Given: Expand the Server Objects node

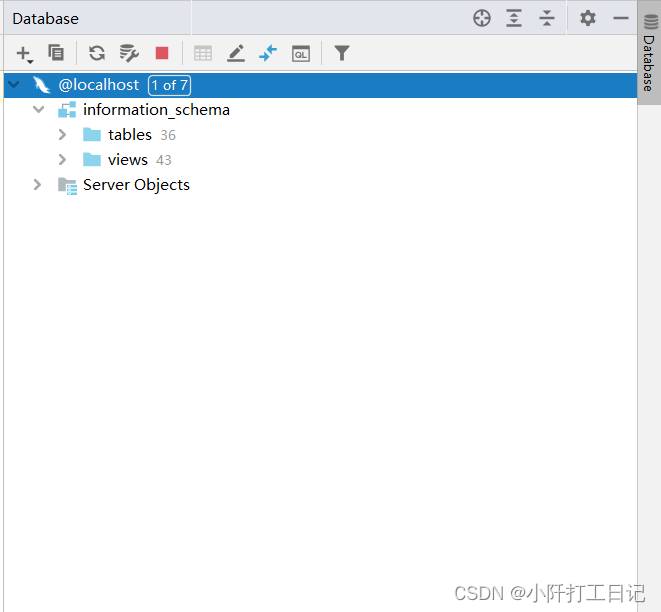Looking at the screenshot, I should pyautogui.click(x=38, y=185).
